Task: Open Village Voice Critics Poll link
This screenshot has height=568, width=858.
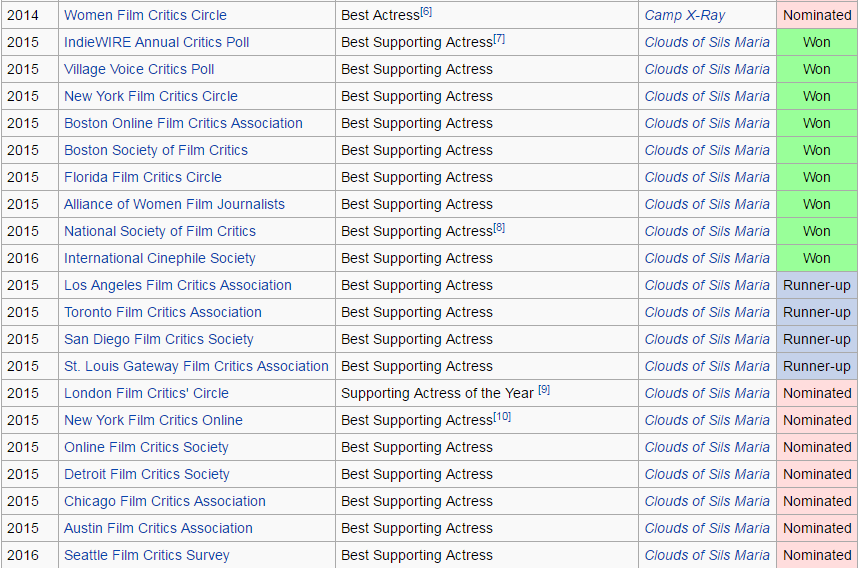Action: [139, 69]
